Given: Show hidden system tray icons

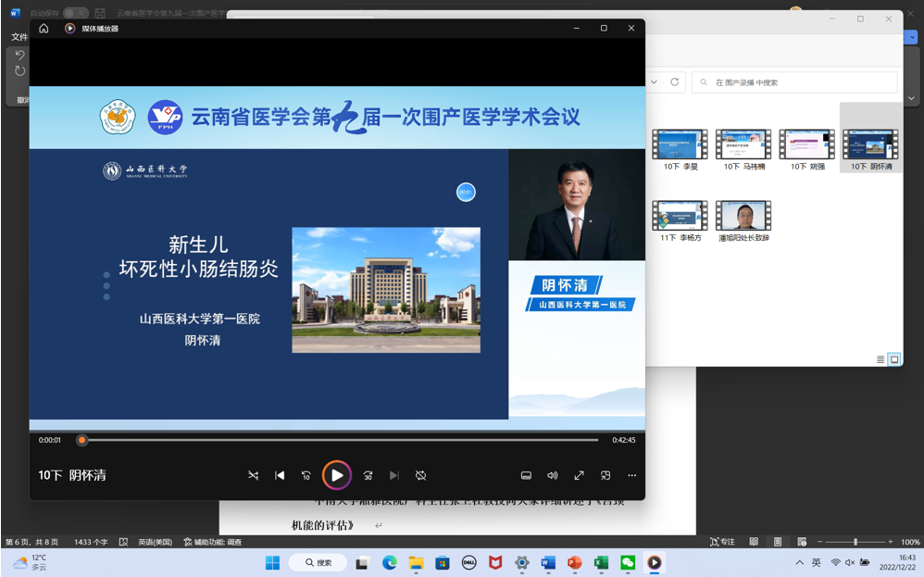Looking at the screenshot, I should pyautogui.click(x=800, y=562).
